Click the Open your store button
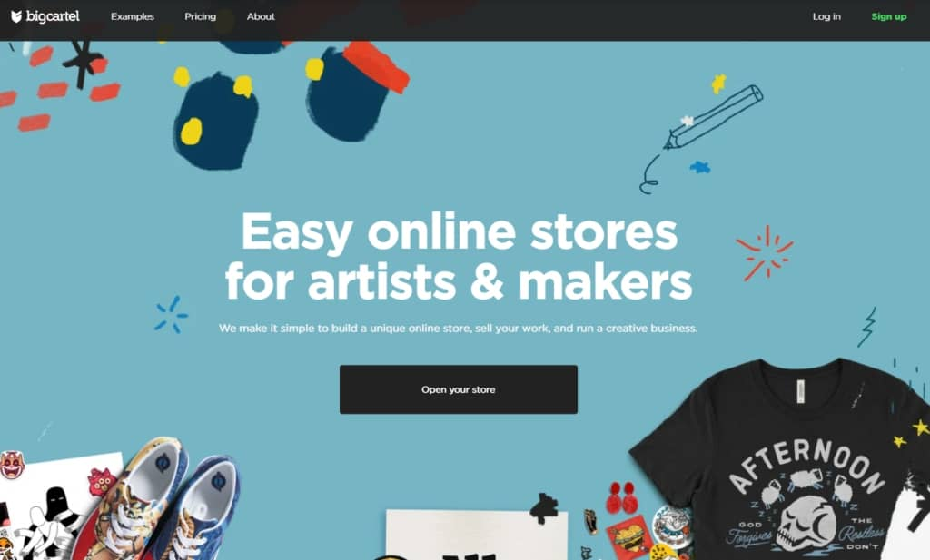The image size is (930, 560). coord(458,389)
